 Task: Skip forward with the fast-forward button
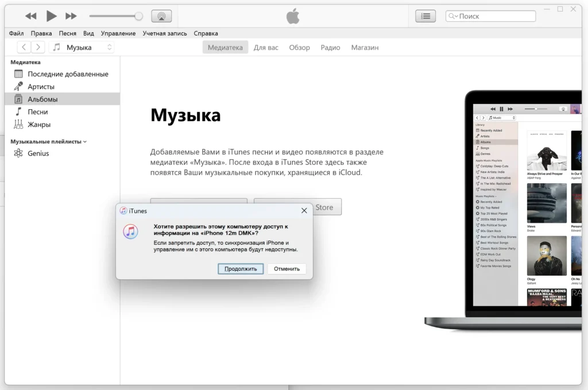pyautogui.click(x=71, y=16)
